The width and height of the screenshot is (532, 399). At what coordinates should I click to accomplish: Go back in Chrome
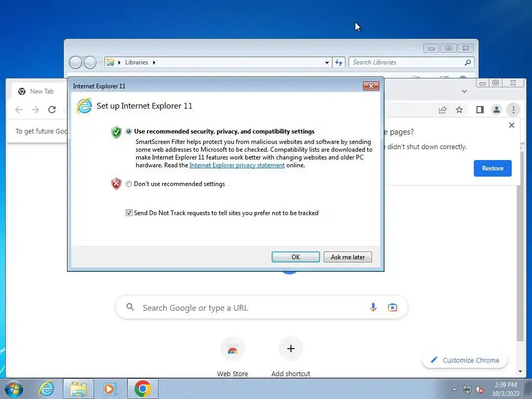tap(19, 110)
